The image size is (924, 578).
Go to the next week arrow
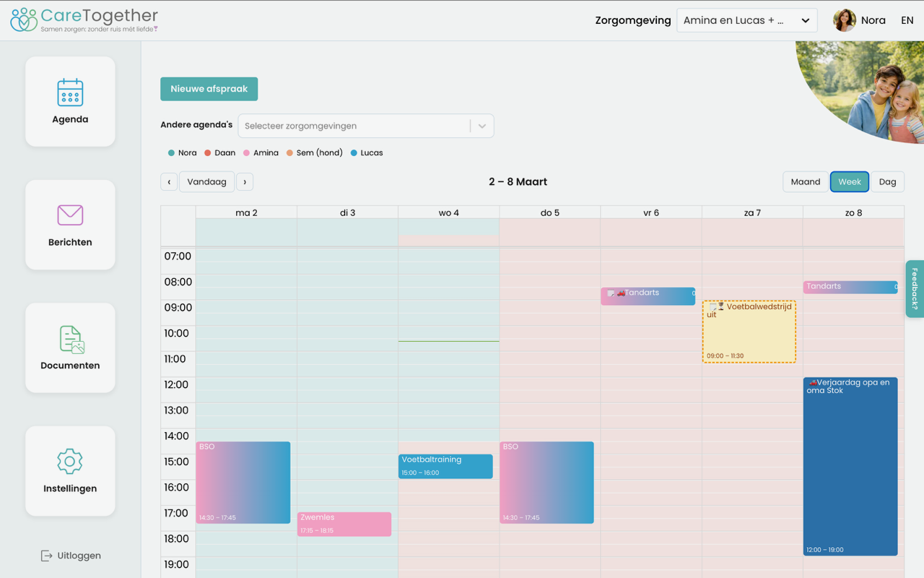pos(245,182)
